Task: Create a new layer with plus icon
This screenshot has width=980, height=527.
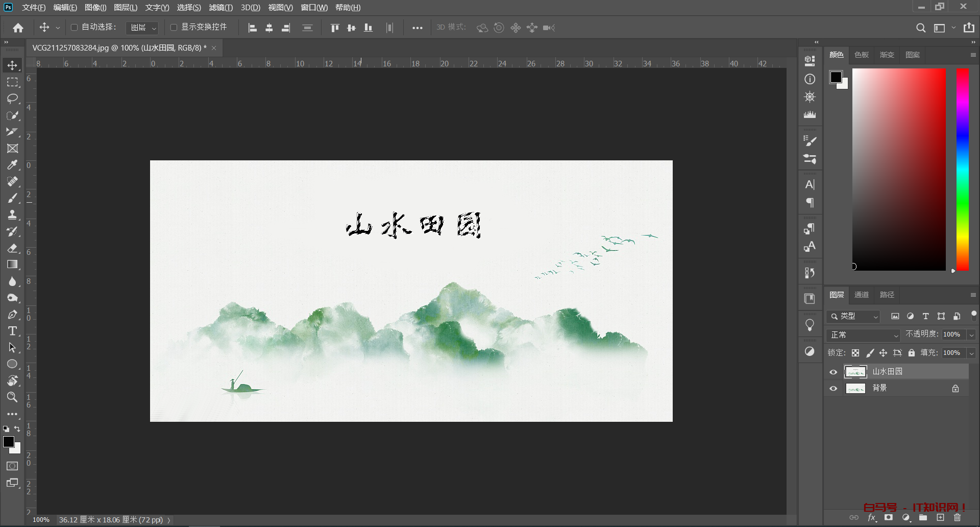Action: pyautogui.click(x=940, y=518)
